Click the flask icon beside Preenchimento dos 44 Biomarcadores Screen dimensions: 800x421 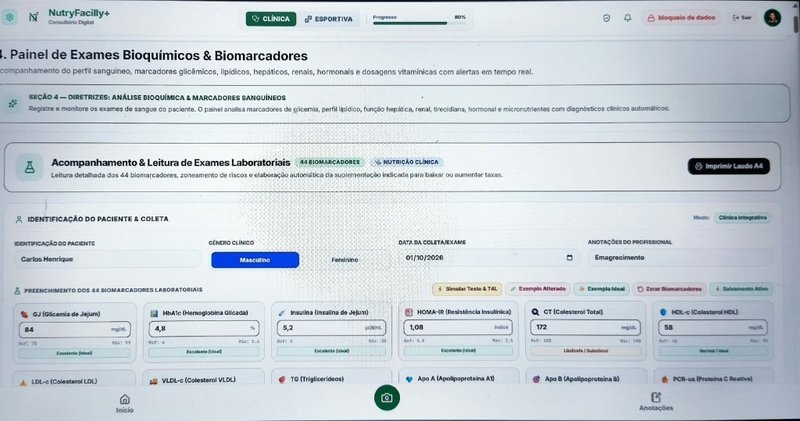tap(17, 290)
